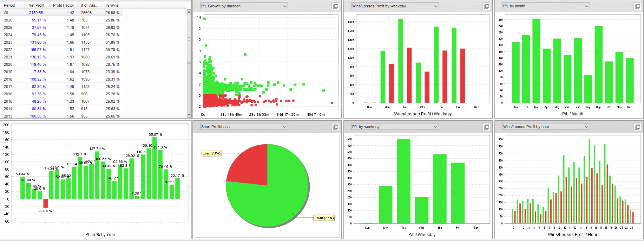The width and height of the screenshot is (644, 241).
Task: Select the 2018 period row
Action: (61, 79)
